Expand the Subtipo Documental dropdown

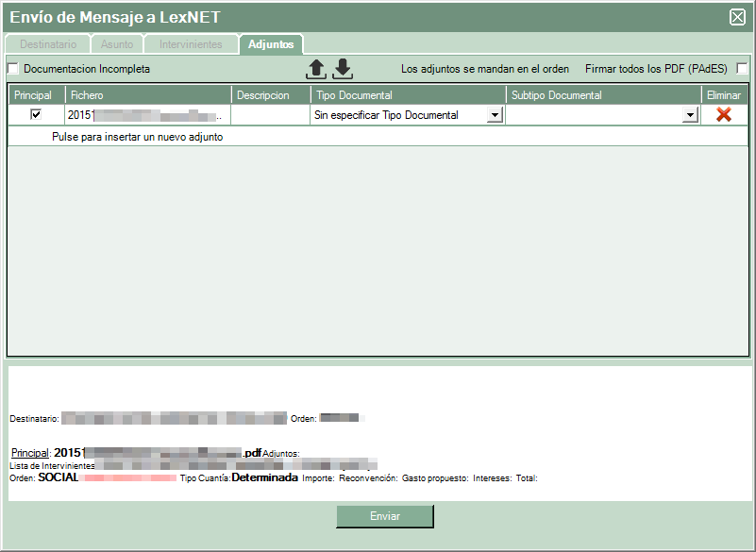coord(690,115)
